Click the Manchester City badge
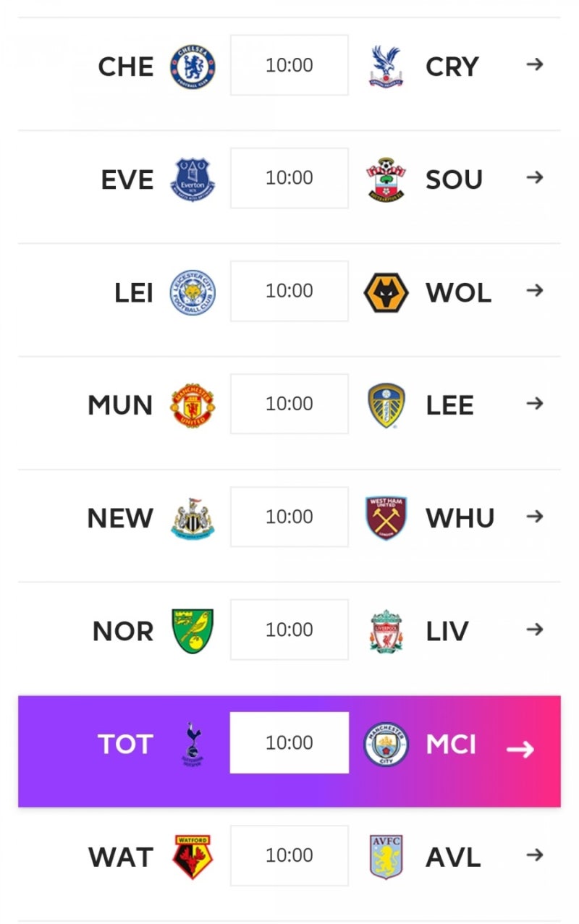579x924 pixels. point(386,744)
